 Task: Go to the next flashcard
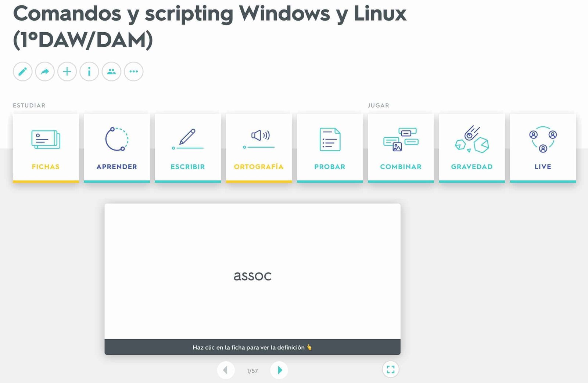[279, 370]
